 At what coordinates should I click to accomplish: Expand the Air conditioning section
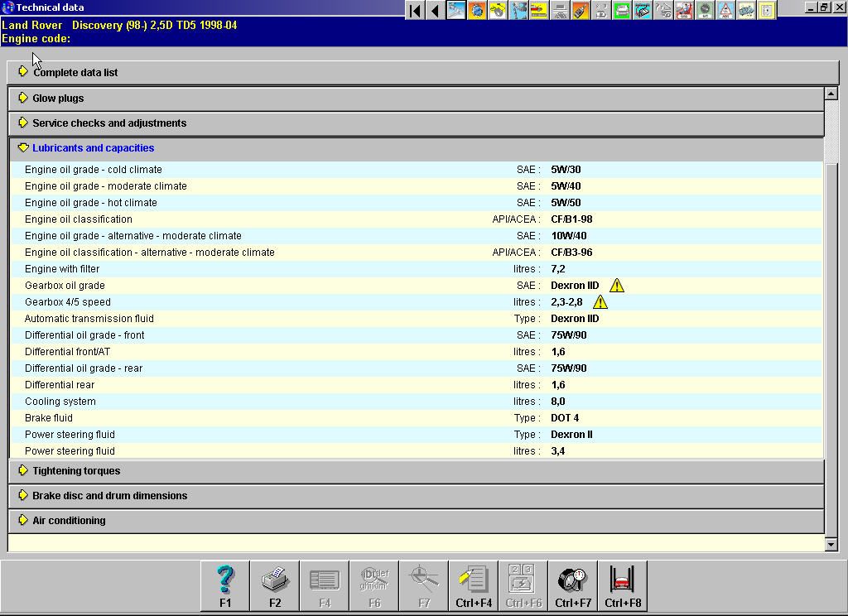pyautogui.click(x=417, y=521)
